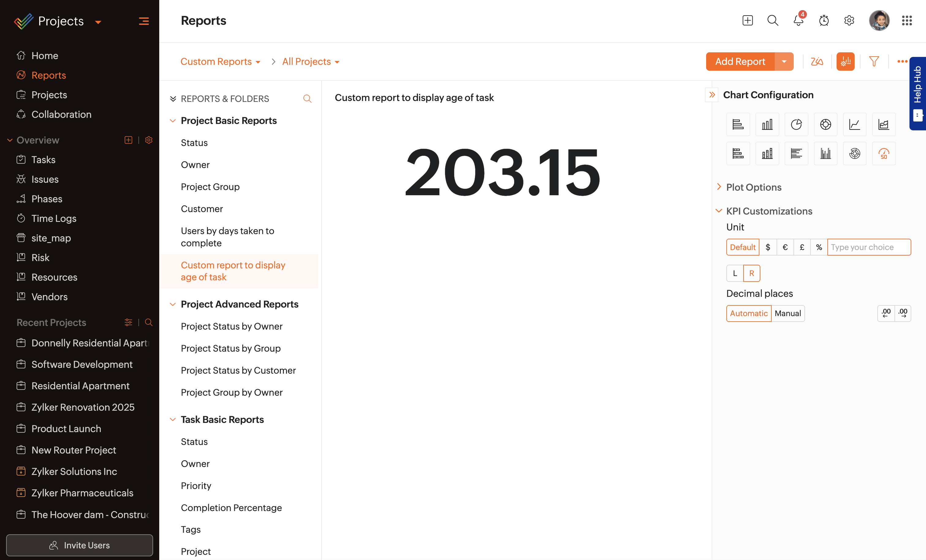Choose the dollar sign unit
This screenshot has height=560, width=926.
768,247
